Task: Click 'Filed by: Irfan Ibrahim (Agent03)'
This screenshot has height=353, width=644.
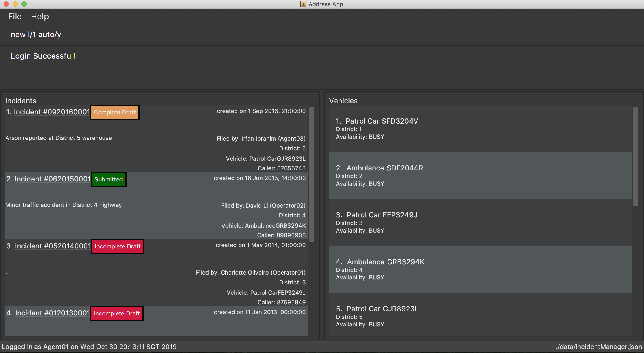Action: [x=261, y=139]
